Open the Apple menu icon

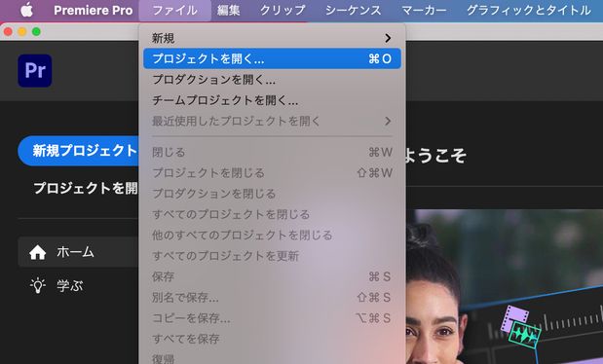click(26, 10)
